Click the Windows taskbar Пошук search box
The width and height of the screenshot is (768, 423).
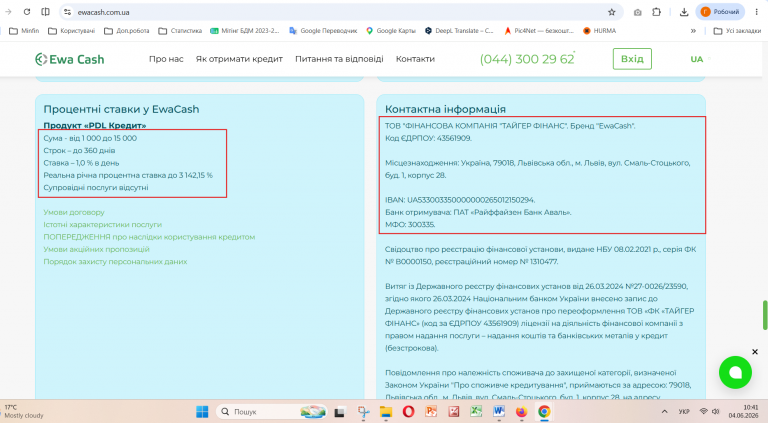(x=272, y=412)
